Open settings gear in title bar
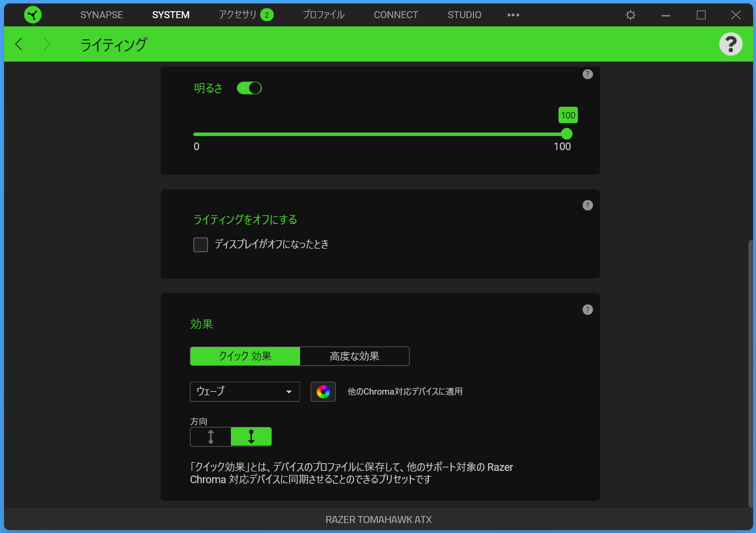Viewport: 756px width, 533px height. pos(631,15)
